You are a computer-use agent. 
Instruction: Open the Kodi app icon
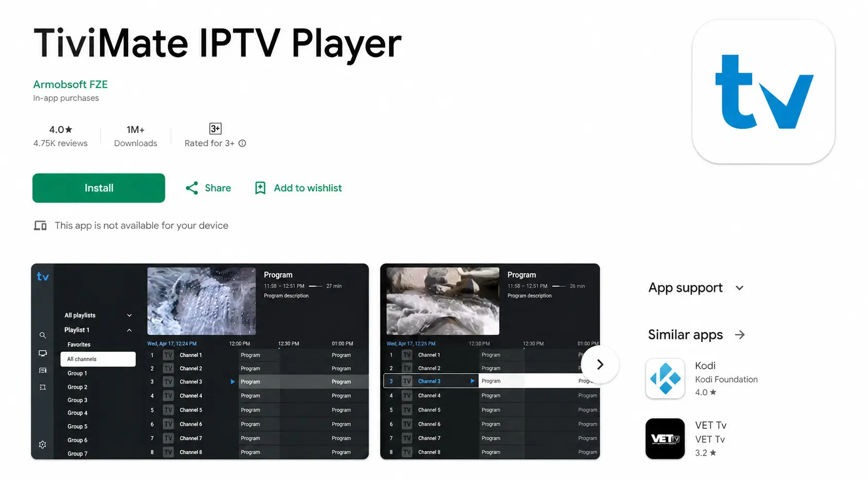point(665,379)
